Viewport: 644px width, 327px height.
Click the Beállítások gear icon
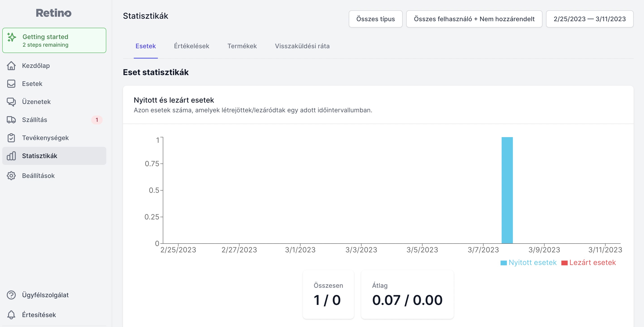click(11, 176)
